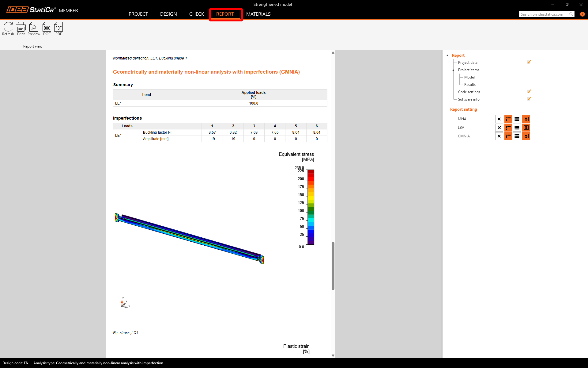Collapse the Report tree root
Screen dimensions: 588x368
click(x=447, y=56)
